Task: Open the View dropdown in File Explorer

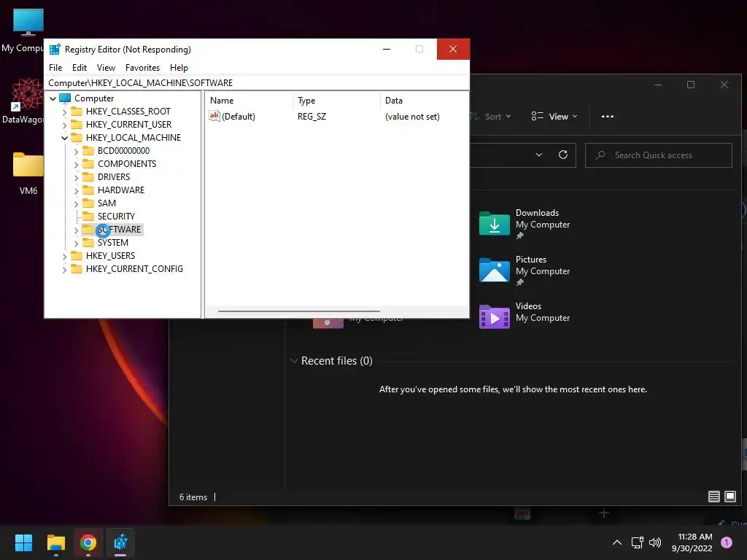Action: (x=554, y=117)
